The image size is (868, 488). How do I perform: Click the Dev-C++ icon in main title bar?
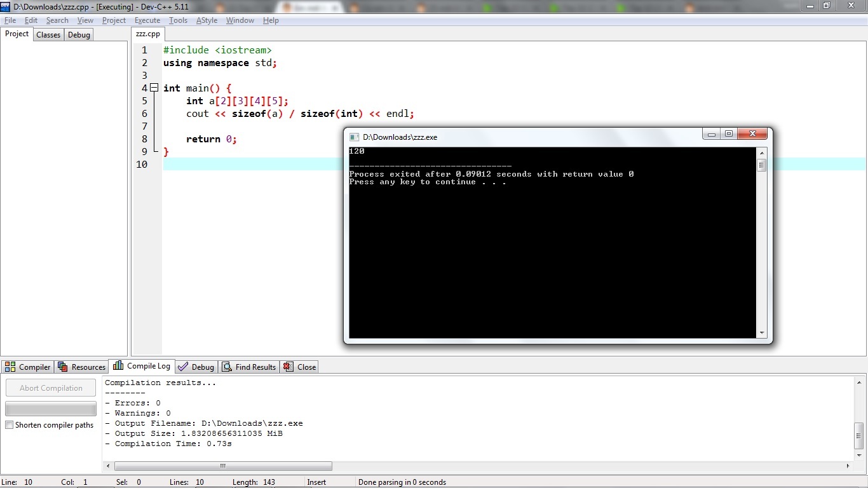click(6, 6)
